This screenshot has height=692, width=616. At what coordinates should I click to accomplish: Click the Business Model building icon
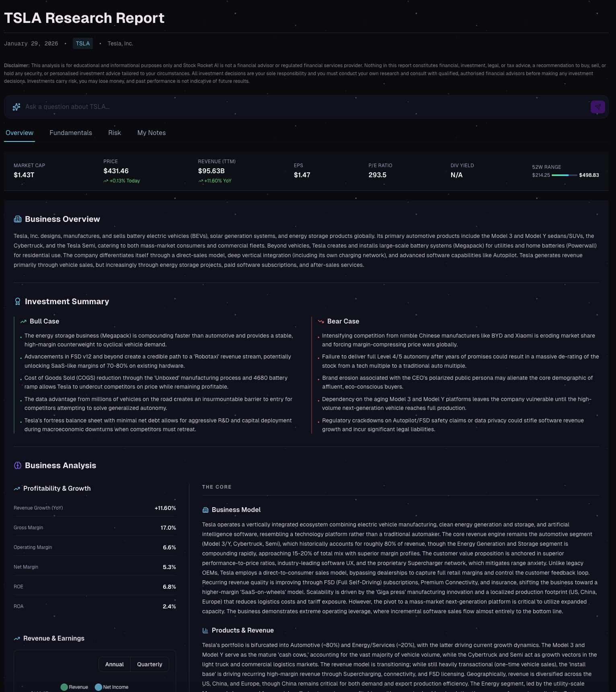[205, 510]
